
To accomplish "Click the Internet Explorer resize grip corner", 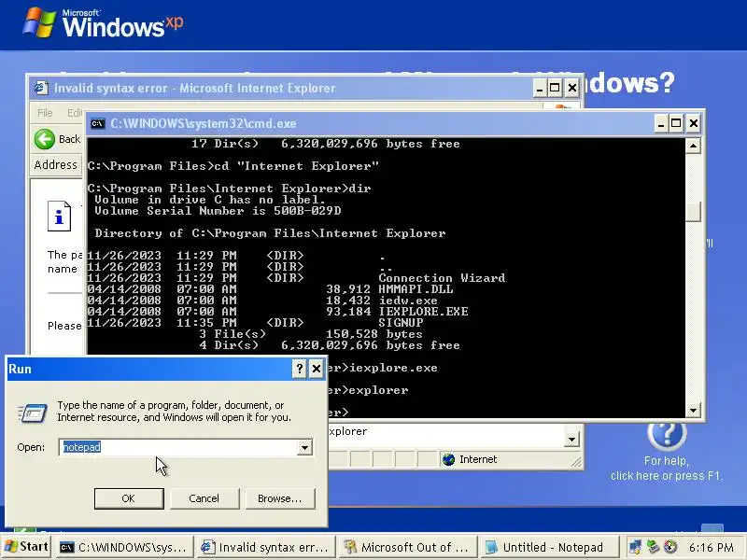I will point(576,461).
